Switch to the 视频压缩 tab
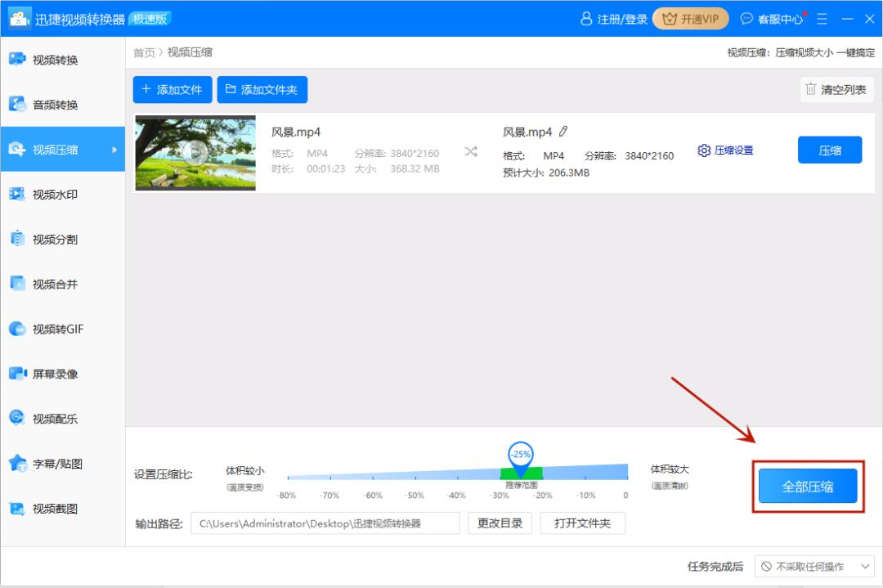The image size is (883, 588). point(49,150)
